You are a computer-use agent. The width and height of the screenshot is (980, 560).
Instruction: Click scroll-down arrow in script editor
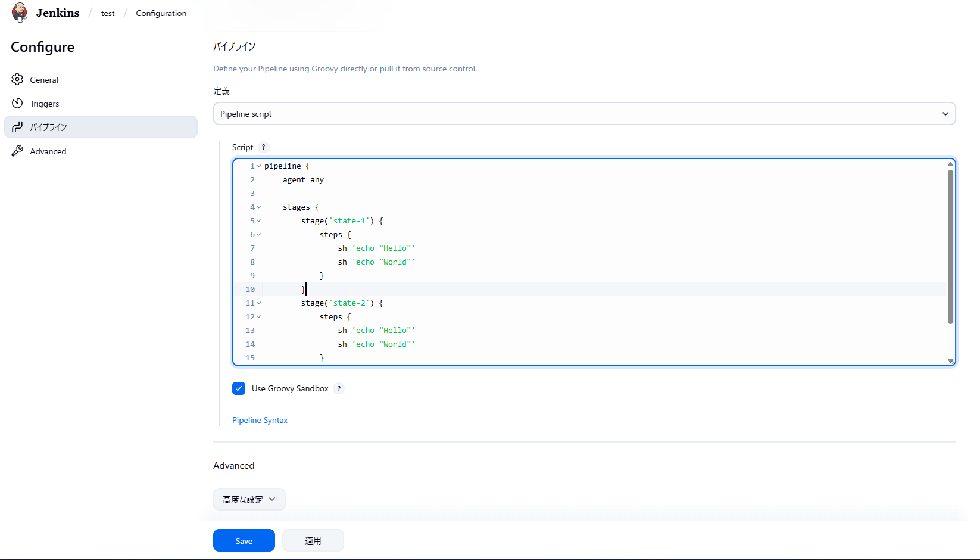coord(950,360)
